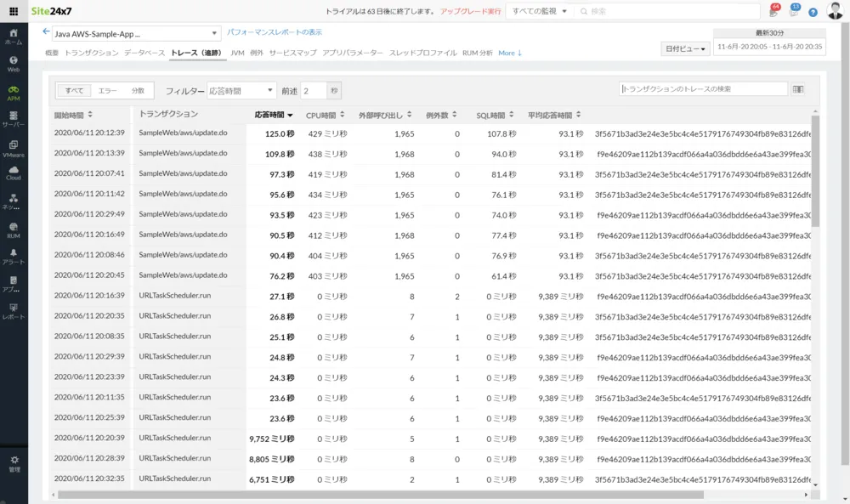The height and width of the screenshot is (504, 850).
Task: Open the user profile avatar
Action: tap(835, 10)
